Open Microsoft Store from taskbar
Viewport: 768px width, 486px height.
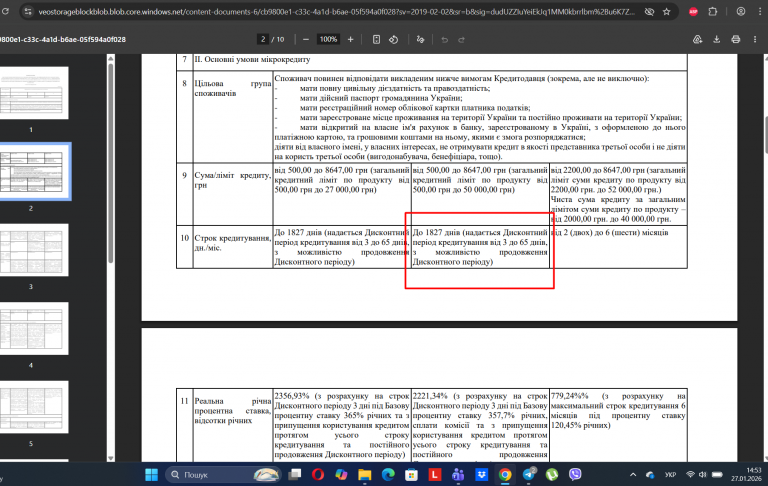(x=411, y=474)
